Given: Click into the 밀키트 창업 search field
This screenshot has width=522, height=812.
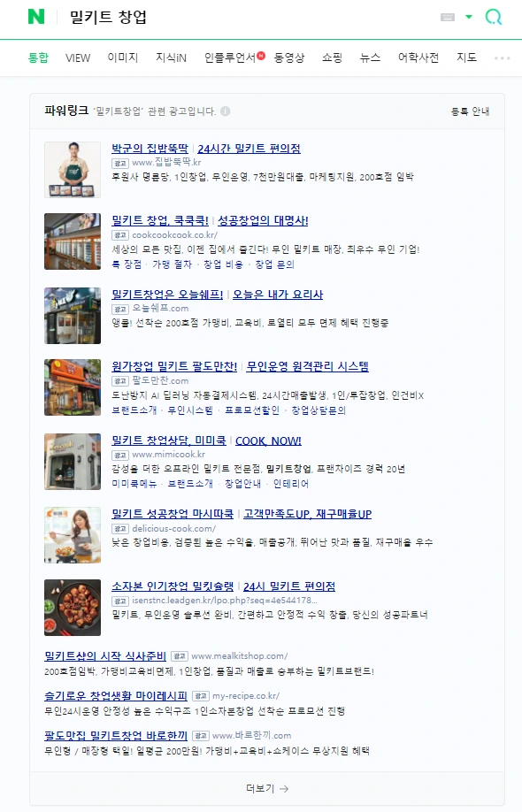Looking at the screenshot, I should click(x=249, y=17).
